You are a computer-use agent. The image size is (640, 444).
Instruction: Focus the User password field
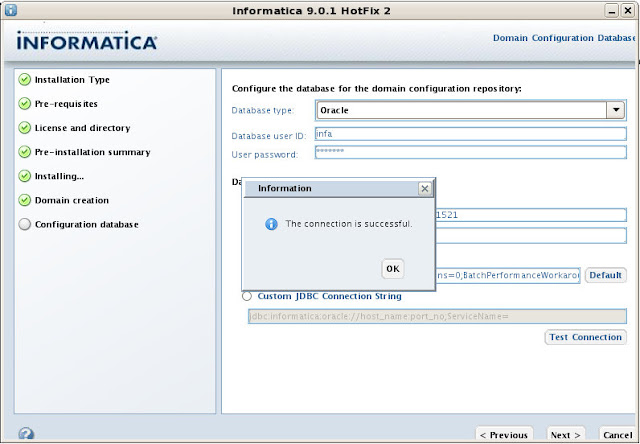tap(471, 152)
